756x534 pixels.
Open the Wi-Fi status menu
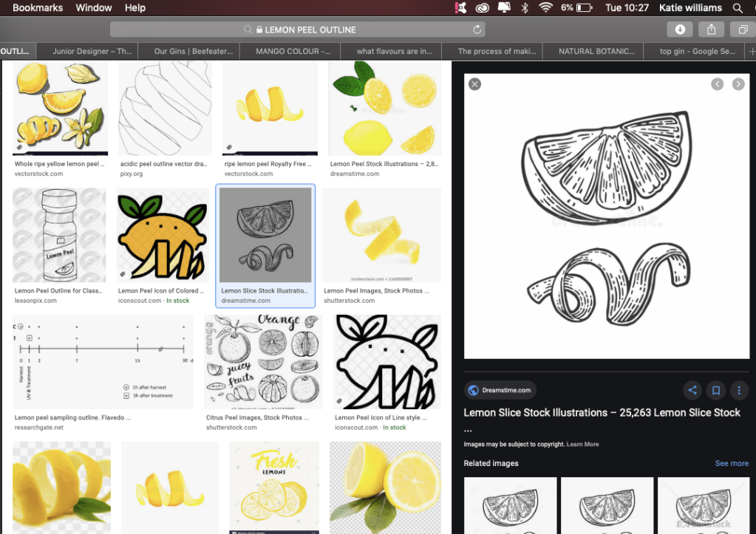[x=546, y=8]
